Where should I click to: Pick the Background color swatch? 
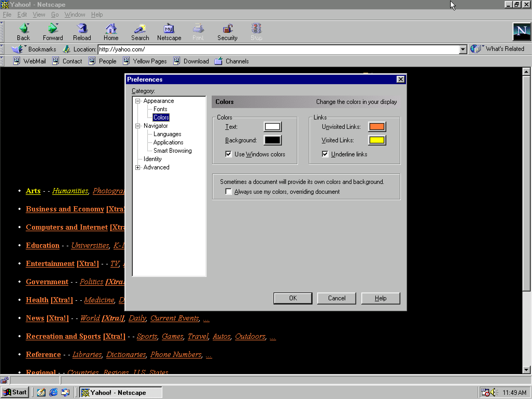(272, 140)
